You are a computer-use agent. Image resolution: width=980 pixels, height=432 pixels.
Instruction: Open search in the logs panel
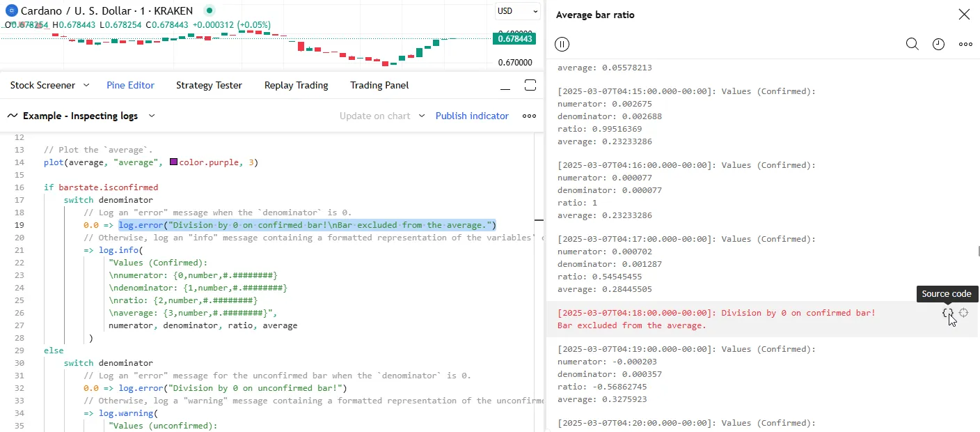pyautogui.click(x=912, y=44)
